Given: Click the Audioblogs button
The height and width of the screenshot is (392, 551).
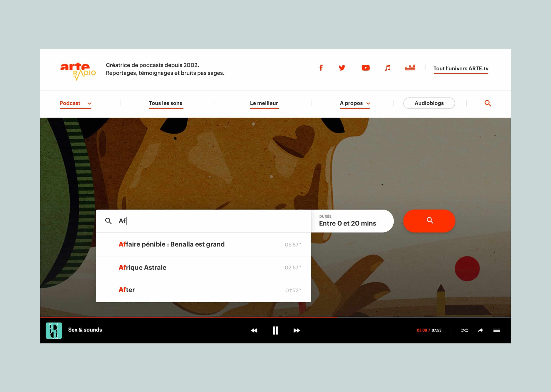Looking at the screenshot, I should pyautogui.click(x=429, y=103).
